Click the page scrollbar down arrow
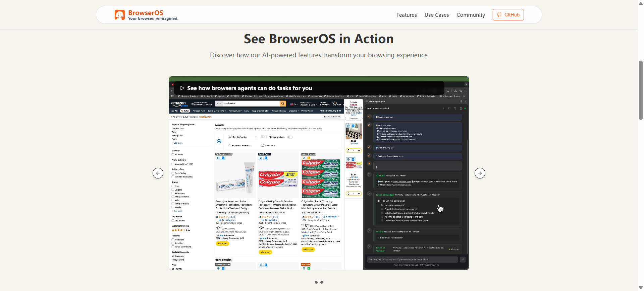The image size is (644, 291). click(x=641, y=288)
